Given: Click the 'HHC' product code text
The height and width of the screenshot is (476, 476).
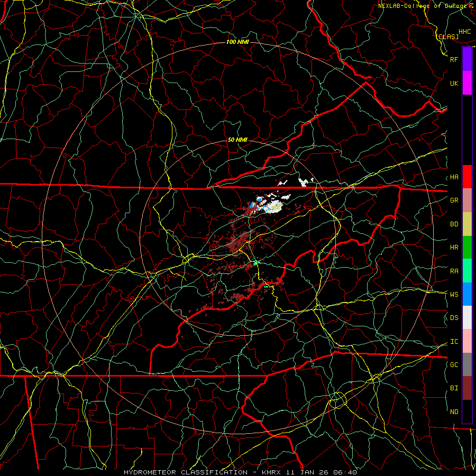Looking at the screenshot, I should pyautogui.click(x=464, y=32).
